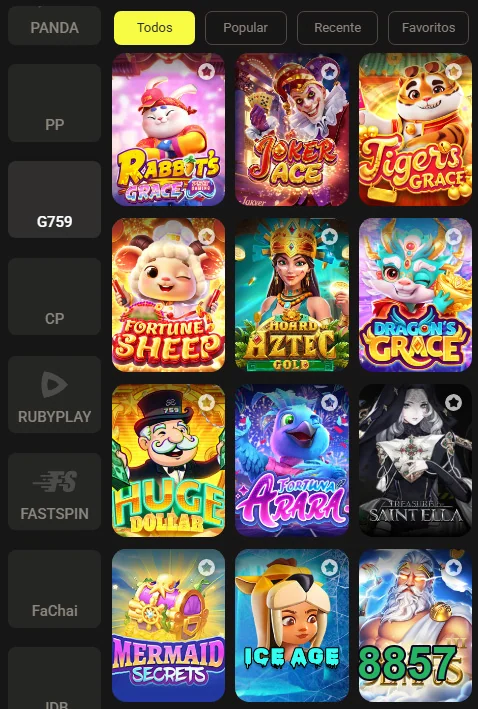This screenshot has height=709, width=478.
Task: Open the Tiger's Grace game thumbnail
Action: coord(415,129)
